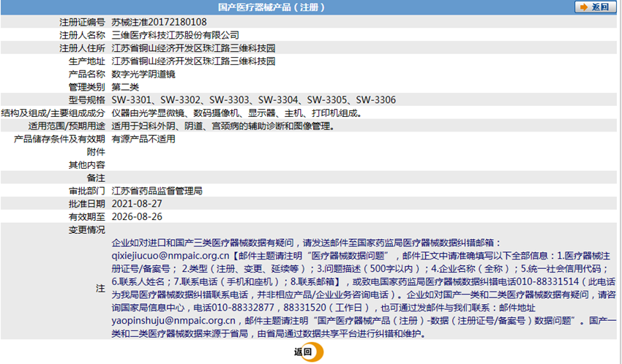Image resolution: width=622 pixels, height=364 pixels.
Task: Click email address qixiejiucuo@nmpaic.org.cn
Action: tap(171, 256)
